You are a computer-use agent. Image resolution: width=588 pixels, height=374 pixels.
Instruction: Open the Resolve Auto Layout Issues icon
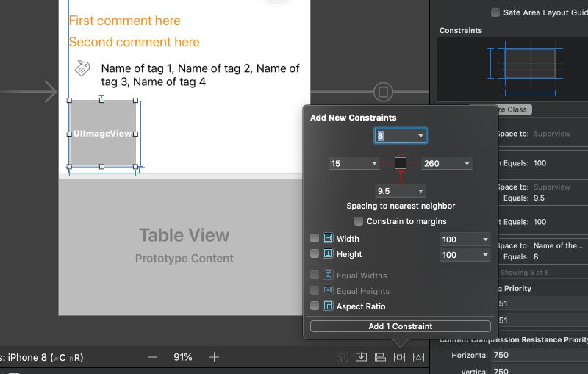click(418, 357)
